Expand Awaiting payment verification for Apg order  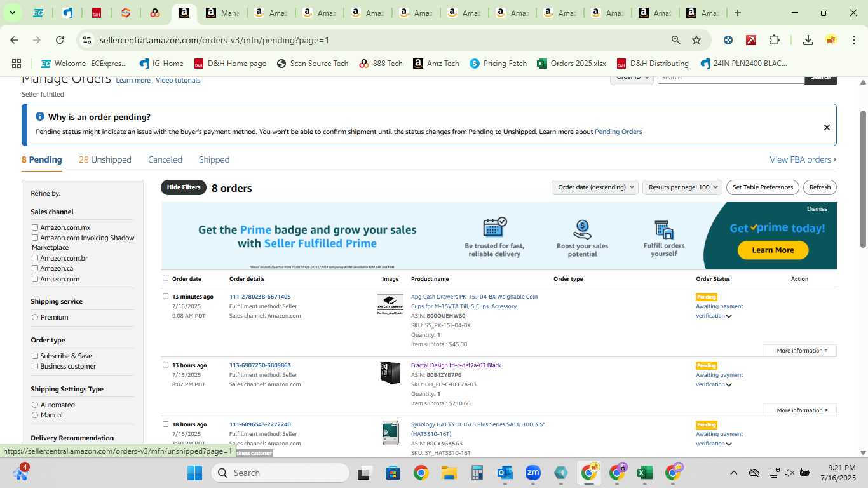point(729,316)
